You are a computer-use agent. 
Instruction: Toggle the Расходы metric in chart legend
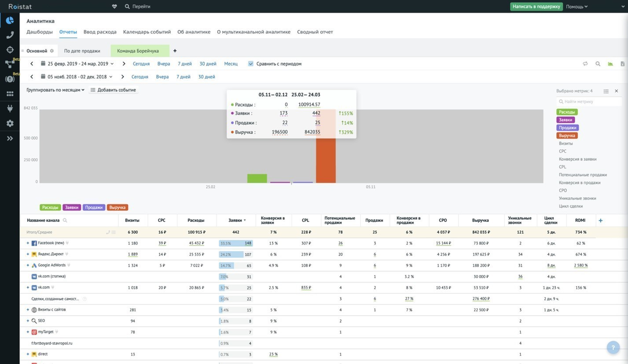pos(50,208)
